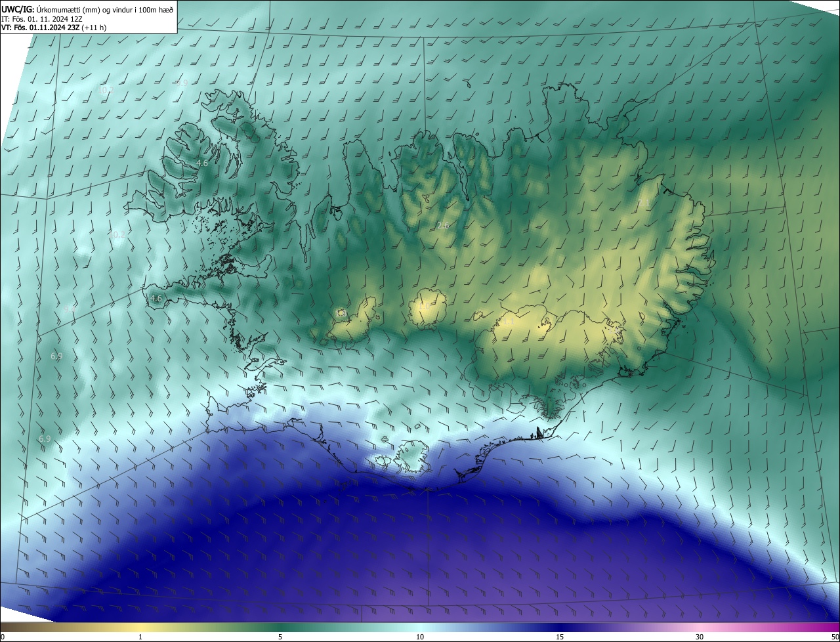This screenshot has width=840, height=642.
Task: Click the '50' tick label on the color scale
Action: point(835,637)
